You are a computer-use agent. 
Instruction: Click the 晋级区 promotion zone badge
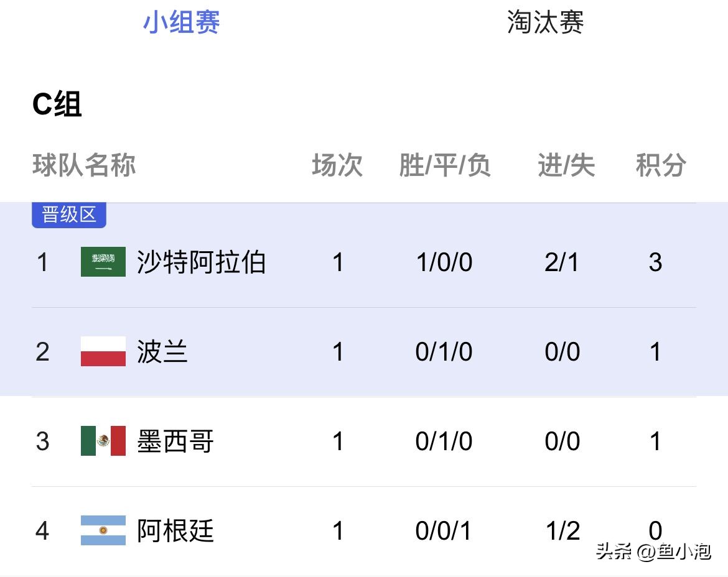click(x=68, y=215)
